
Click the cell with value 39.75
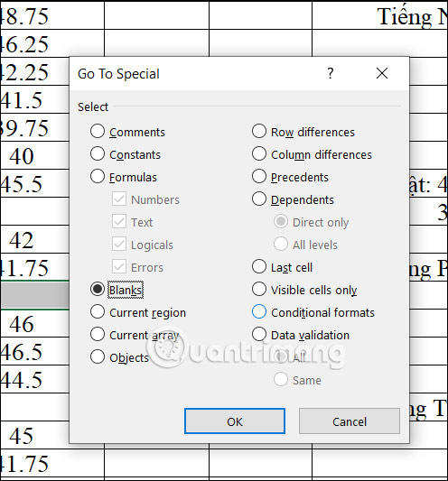point(34,127)
